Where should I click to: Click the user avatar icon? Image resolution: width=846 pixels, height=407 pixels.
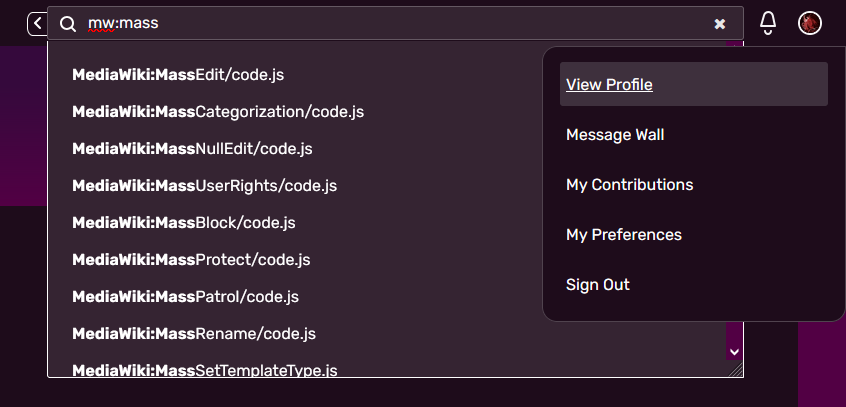tap(810, 23)
